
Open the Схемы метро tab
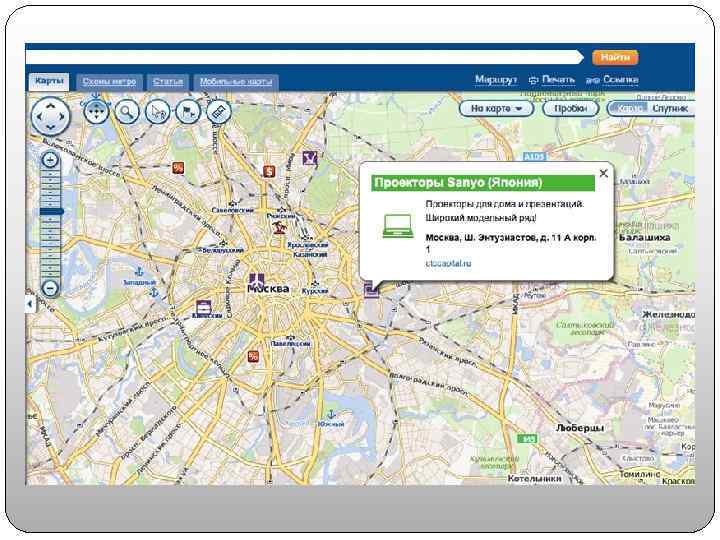tap(109, 82)
